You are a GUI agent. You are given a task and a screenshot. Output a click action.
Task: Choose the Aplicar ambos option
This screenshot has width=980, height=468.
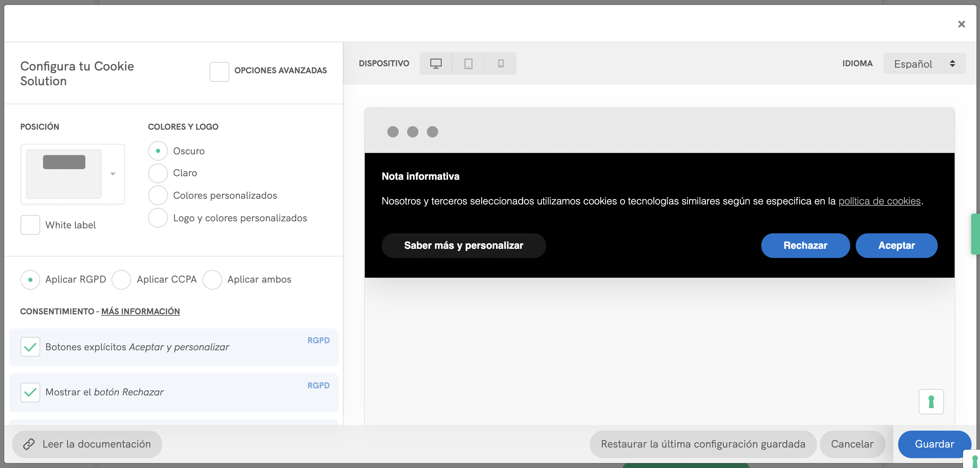[212, 280]
